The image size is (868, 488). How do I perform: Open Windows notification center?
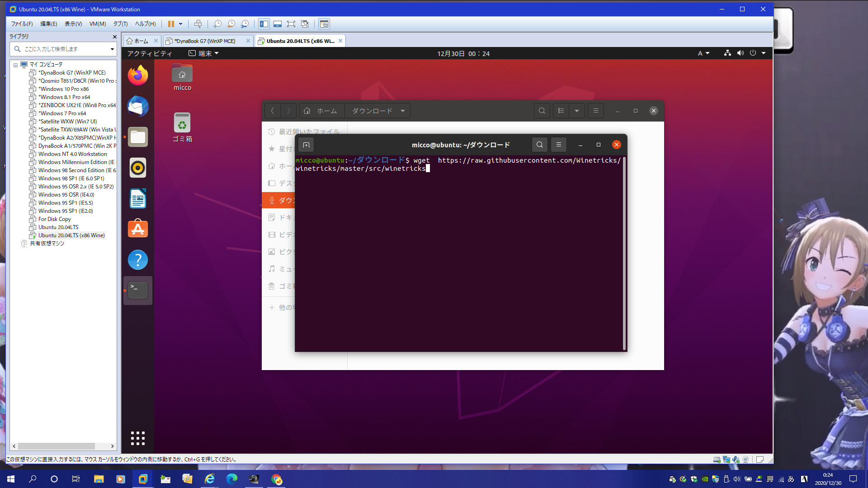point(853,479)
